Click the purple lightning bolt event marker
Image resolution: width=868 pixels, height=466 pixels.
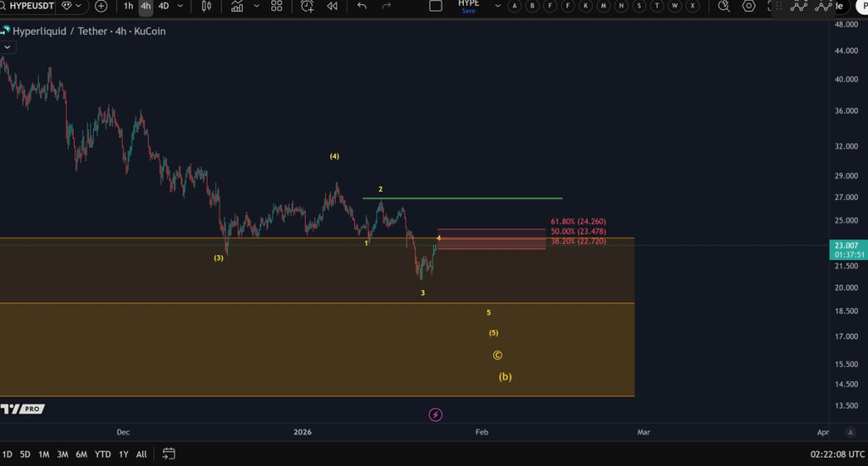[x=436, y=414]
